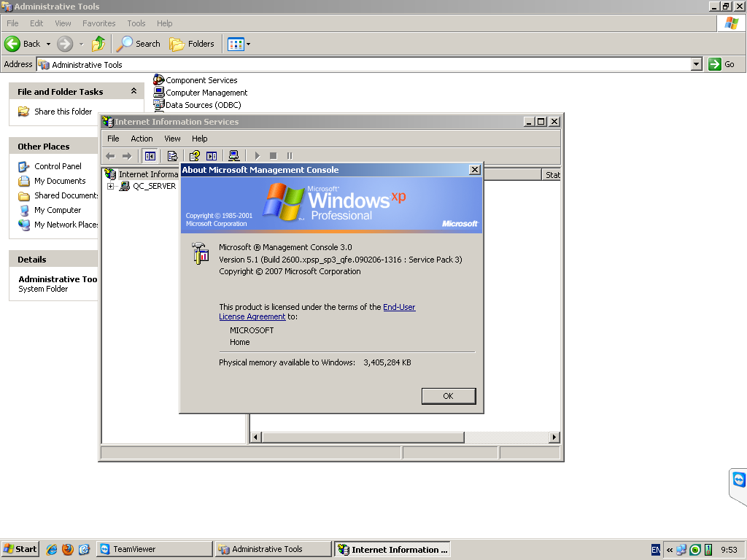This screenshot has height=560, width=747.
Task: Expand the QC_SERVER tree node
Action: click(111, 186)
